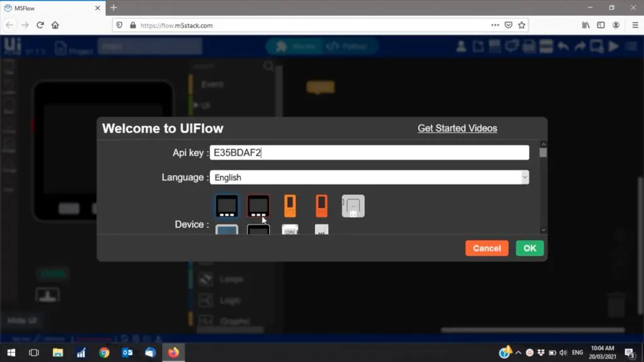Go to the Firefox home page icon

click(x=55, y=25)
